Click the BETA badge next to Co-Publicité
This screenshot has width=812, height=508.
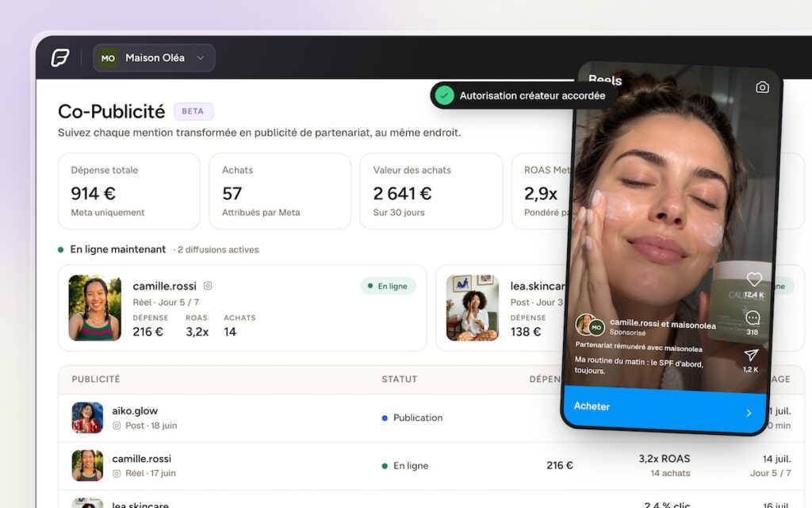pos(193,111)
